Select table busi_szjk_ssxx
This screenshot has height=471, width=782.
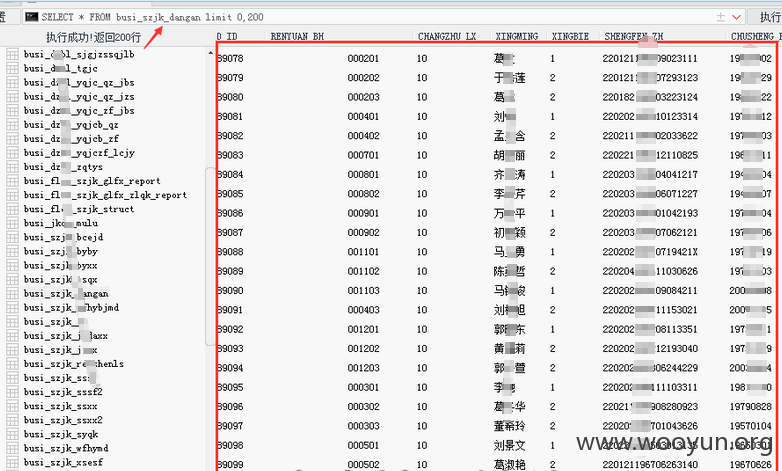60,406
